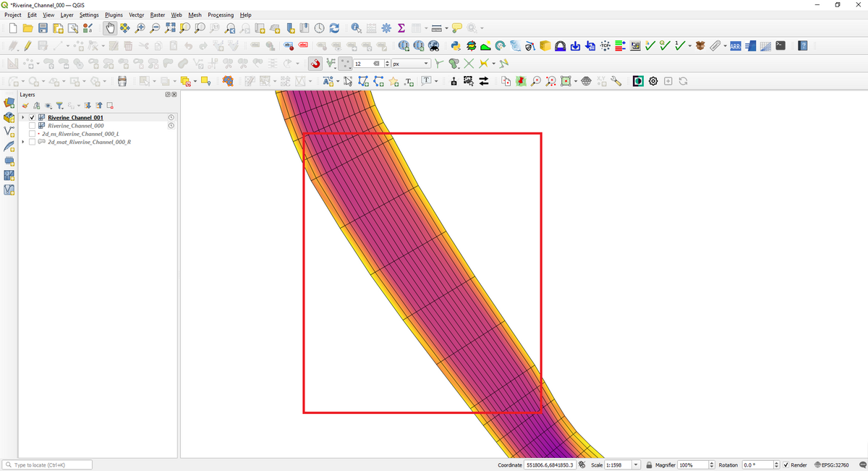Toggle the snapping magnet icon
868x471 pixels.
(x=315, y=64)
